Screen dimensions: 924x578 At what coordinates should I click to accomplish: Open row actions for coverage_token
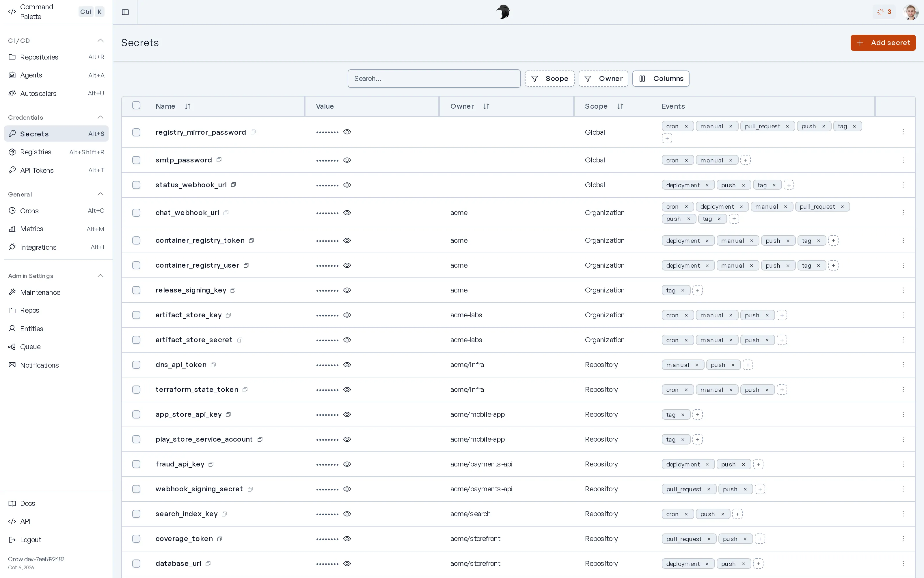pos(903,539)
